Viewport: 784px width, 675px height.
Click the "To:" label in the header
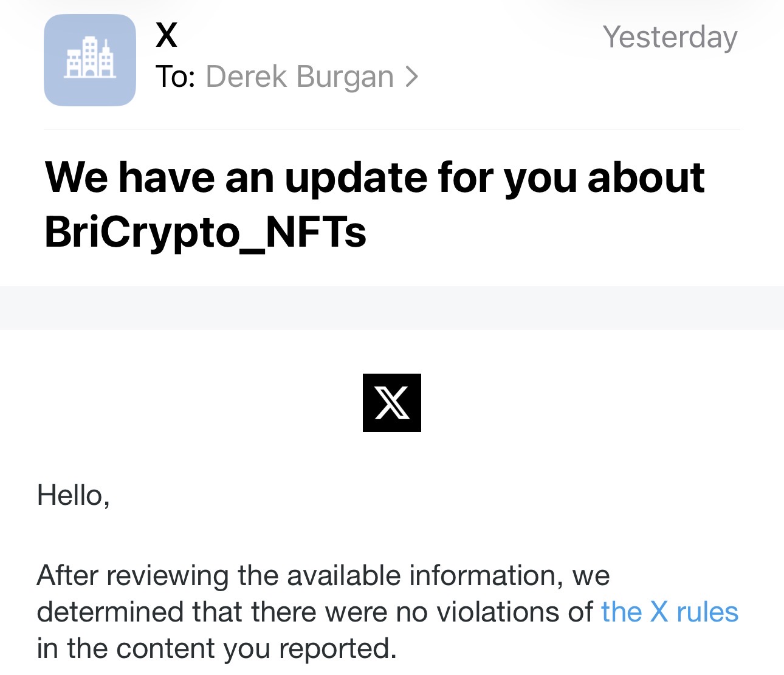176,77
